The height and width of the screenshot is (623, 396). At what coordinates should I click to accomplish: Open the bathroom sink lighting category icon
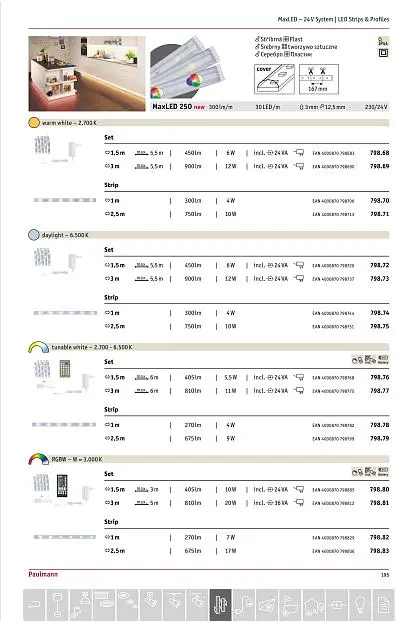(290, 605)
